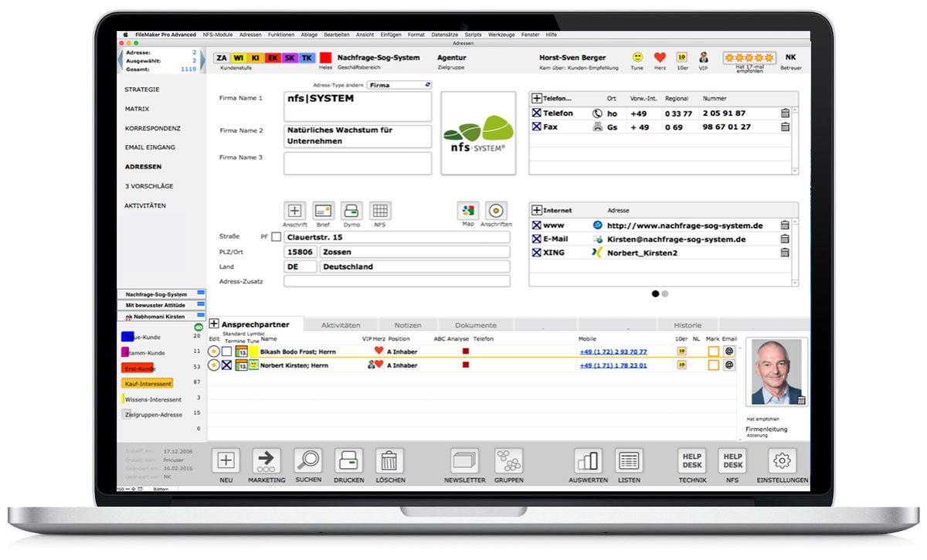Delete the E-Mail row with its trash icon
The width and height of the screenshot is (927, 560).
point(785,239)
